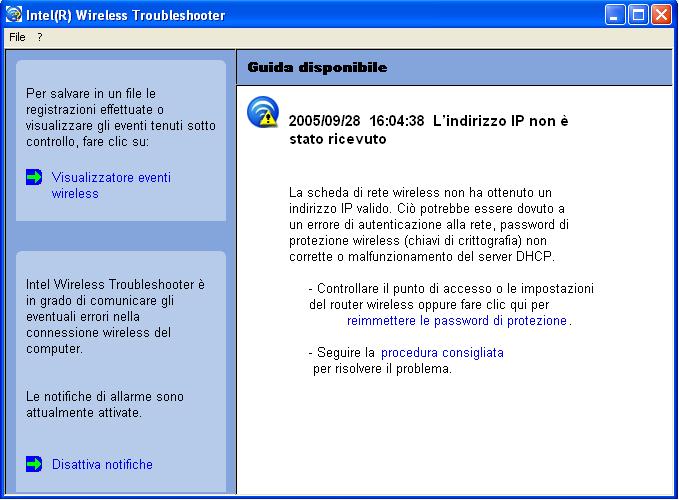679x500 pixels.
Task: Close the Wireless Troubleshooter window
Action: (661, 15)
